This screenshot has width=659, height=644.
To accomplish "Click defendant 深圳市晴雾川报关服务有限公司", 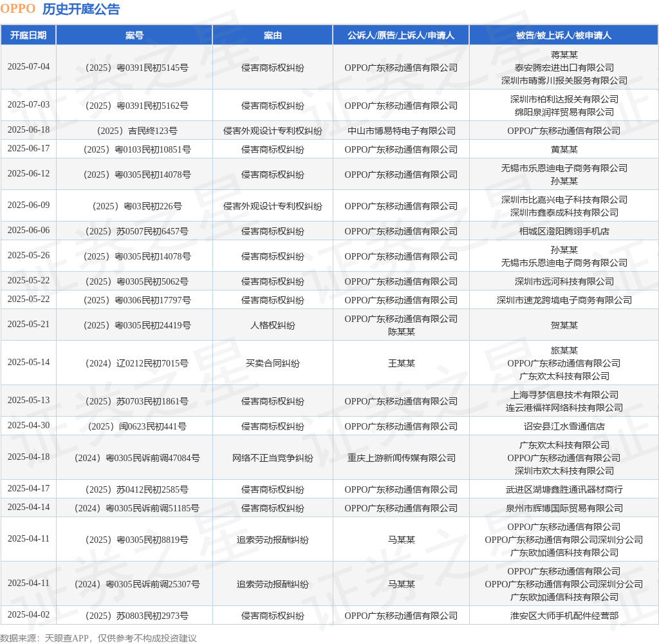I will click(x=564, y=80).
